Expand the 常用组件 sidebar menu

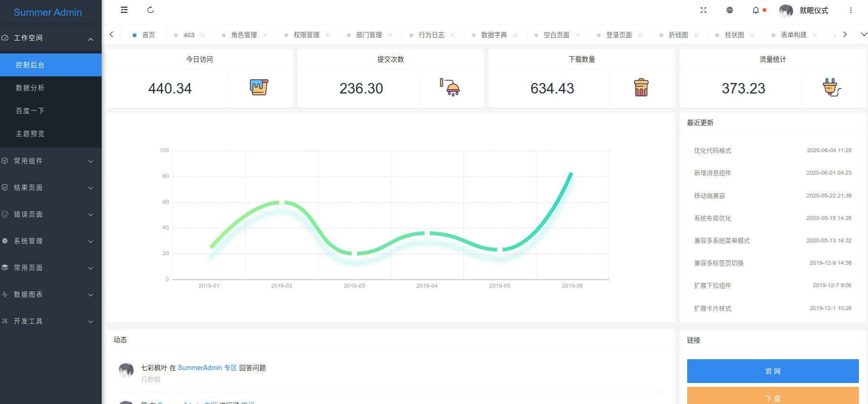[51, 161]
